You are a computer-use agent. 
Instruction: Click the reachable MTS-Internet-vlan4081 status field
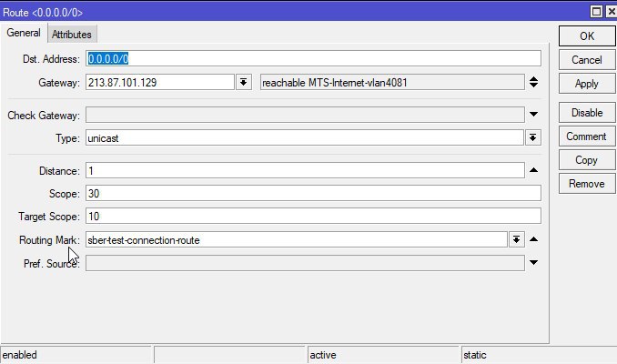(392, 82)
